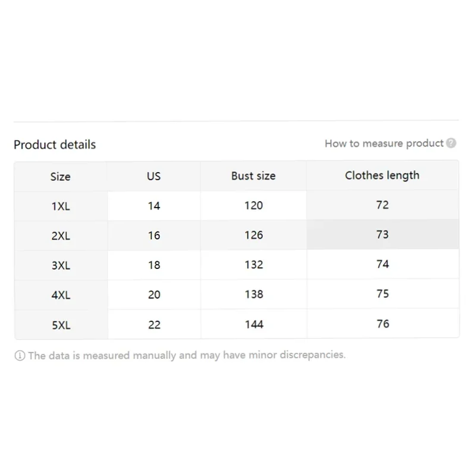Screen dimensions: 476x476
Task: Click the question mark help icon
Action: click(x=451, y=143)
